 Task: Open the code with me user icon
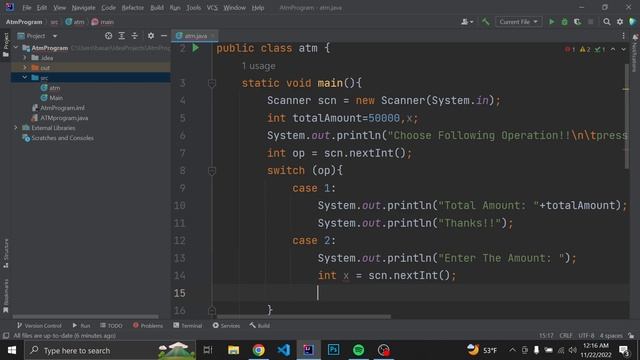pos(467,22)
